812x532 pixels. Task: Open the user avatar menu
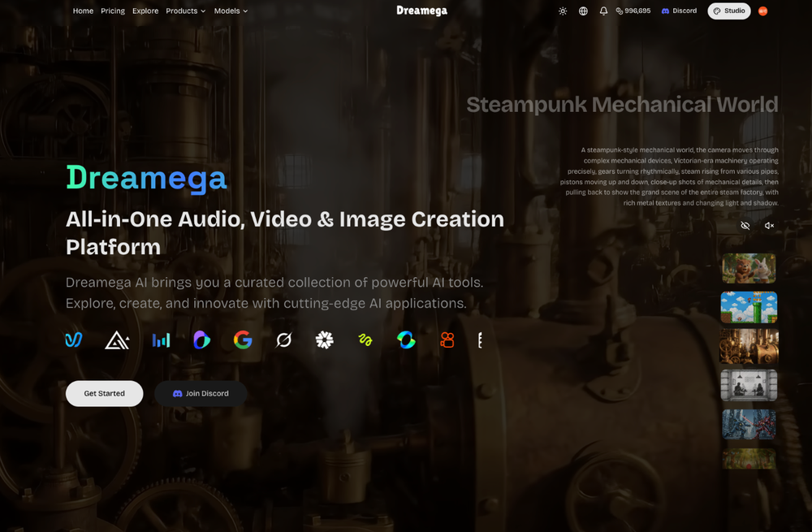[762, 11]
